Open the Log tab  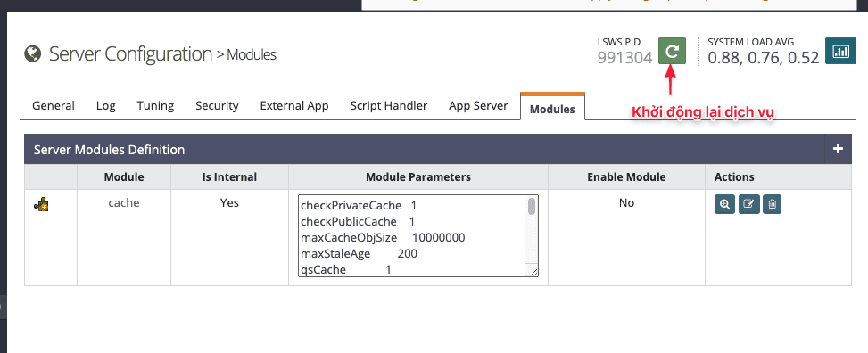pos(106,106)
